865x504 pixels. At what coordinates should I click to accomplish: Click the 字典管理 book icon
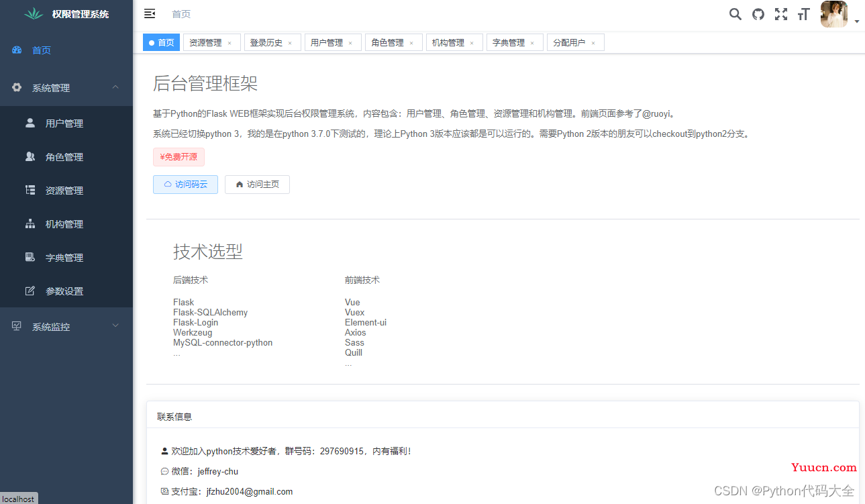click(30, 257)
